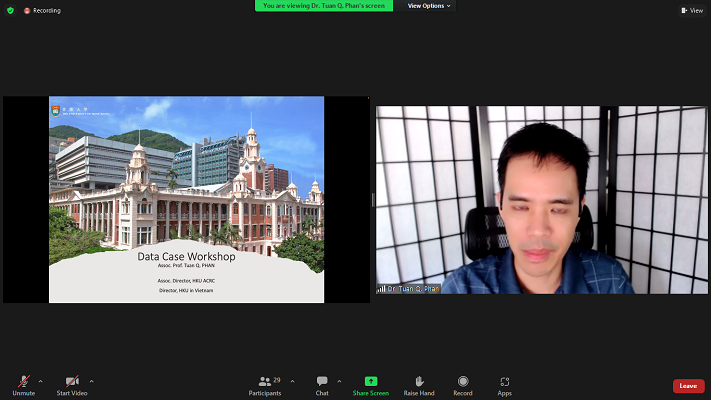Open the View layout menu
This screenshot has width=711, height=400.
coord(691,10)
